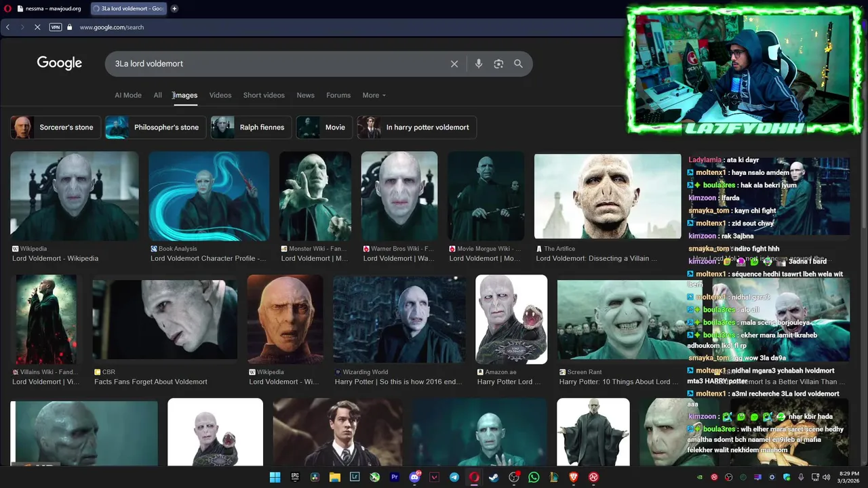Open the NVIDIA tray icon
Image resolution: width=868 pixels, height=488 pixels.
coord(700,477)
